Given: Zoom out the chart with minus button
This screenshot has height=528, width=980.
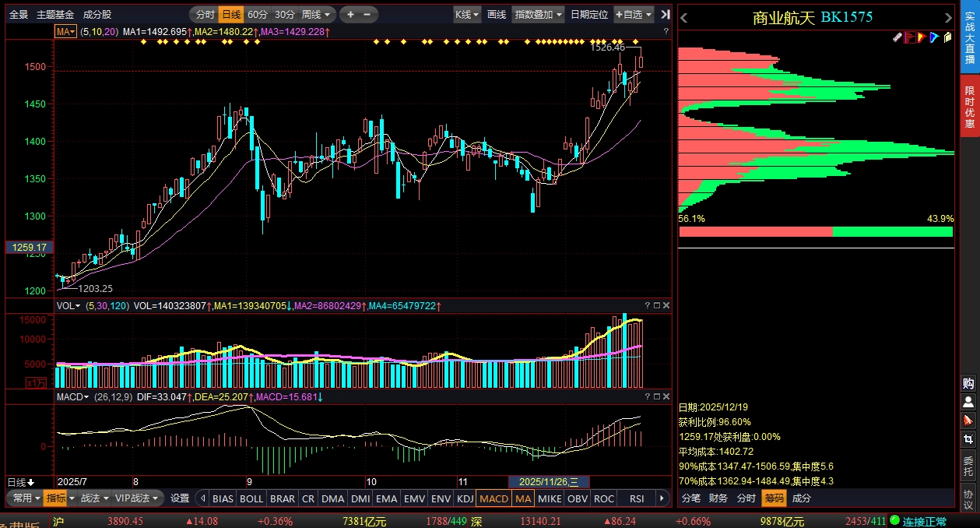Looking at the screenshot, I should [367, 14].
